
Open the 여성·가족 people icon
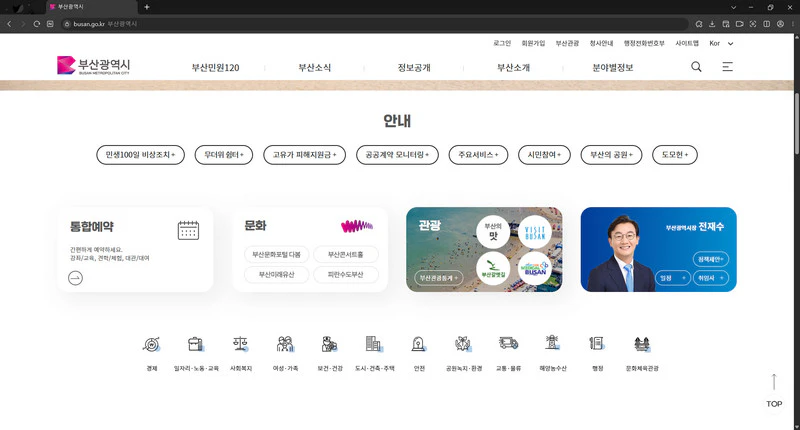point(285,344)
